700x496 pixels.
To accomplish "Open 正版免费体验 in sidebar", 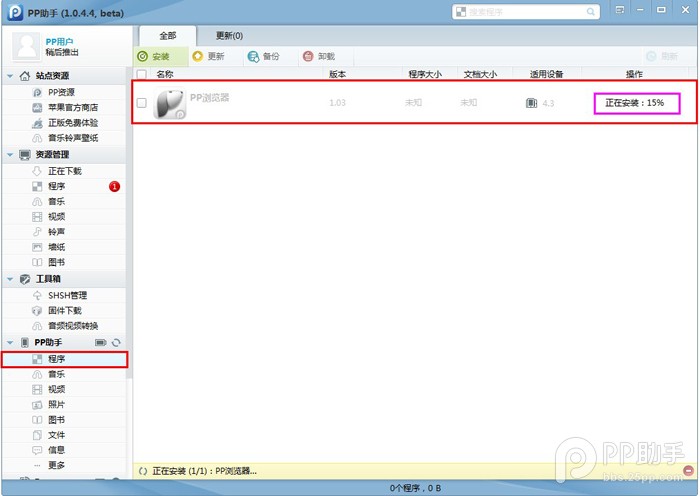I will [x=64, y=123].
